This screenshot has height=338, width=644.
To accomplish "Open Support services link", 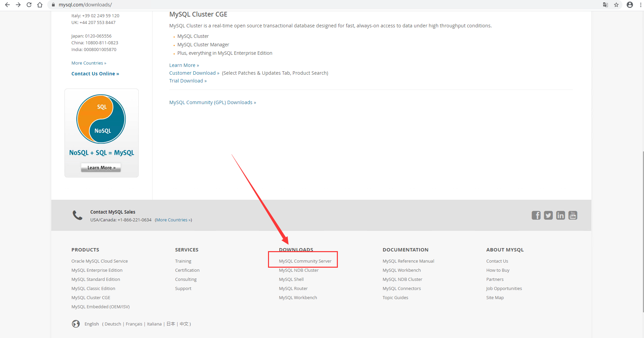I will coord(183,289).
